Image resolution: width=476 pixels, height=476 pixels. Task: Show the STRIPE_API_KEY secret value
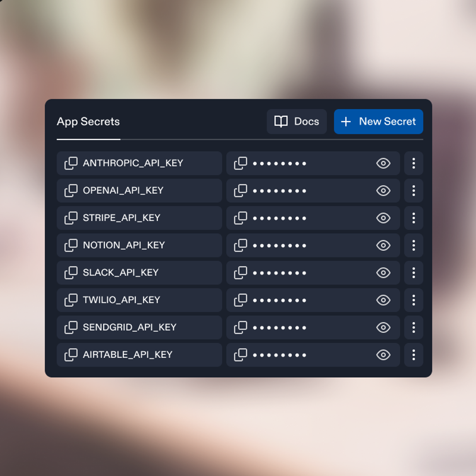click(x=383, y=218)
